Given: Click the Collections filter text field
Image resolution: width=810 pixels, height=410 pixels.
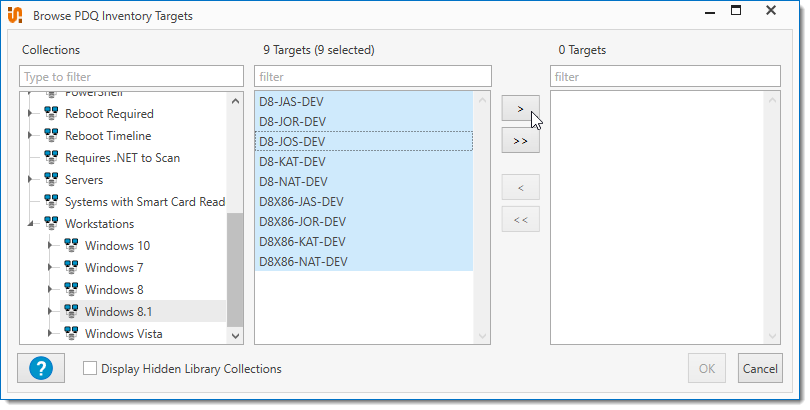Looking at the screenshot, I should [131, 77].
